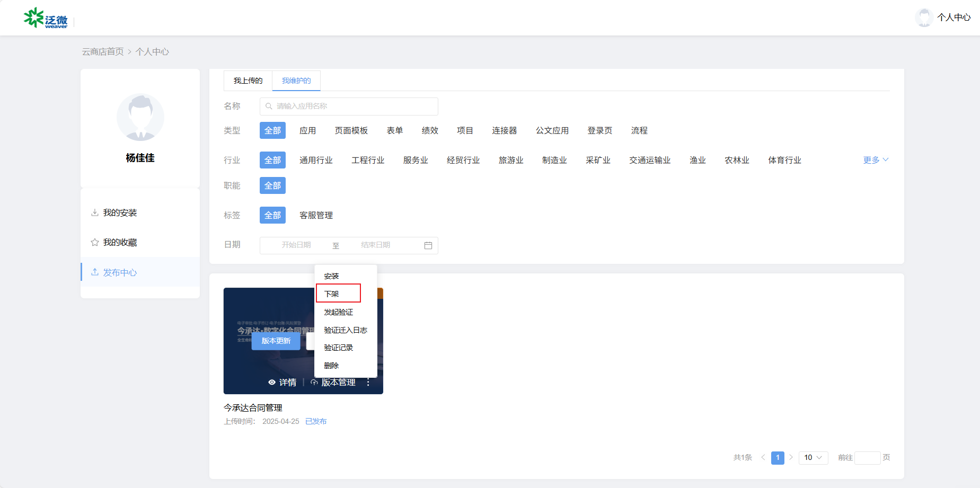The image size is (980, 488).
Task: Filter industry by 经贸行业
Action: [463, 160]
